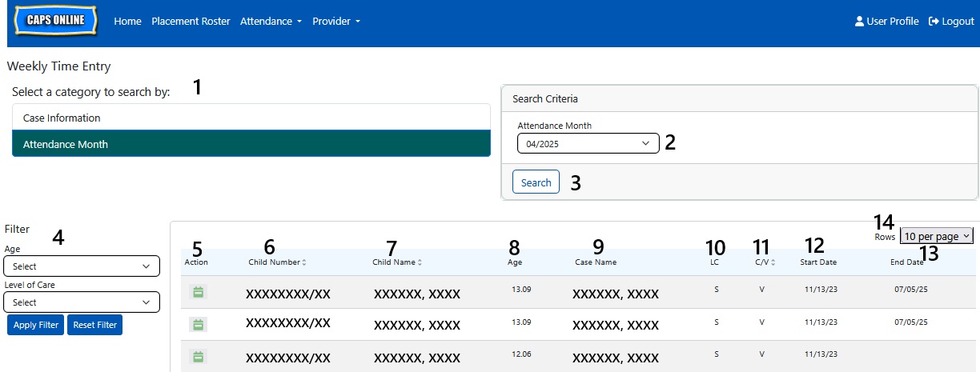Select the Case Information search category
This screenshot has height=372, width=980.
(251, 118)
